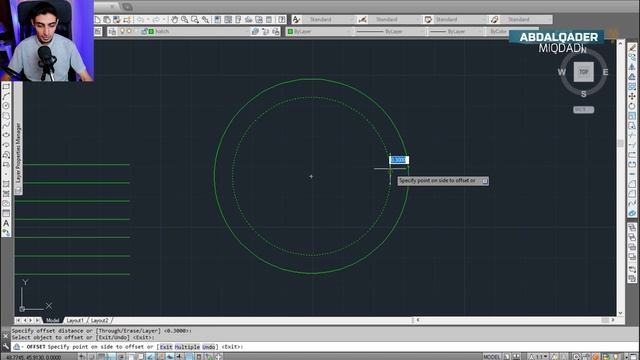The height and width of the screenshot is (360, 640).
Task: Open the layer dropdown showing hatch
Action: 180,31
